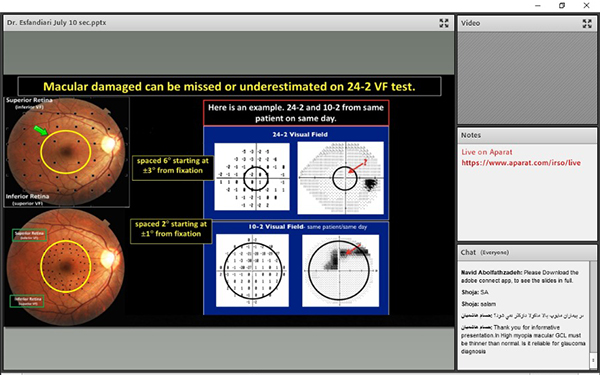Click the 'Thank you for informative presentation' message
The width and height of the screenshot is (600, 375).
(x=523, y=339)
